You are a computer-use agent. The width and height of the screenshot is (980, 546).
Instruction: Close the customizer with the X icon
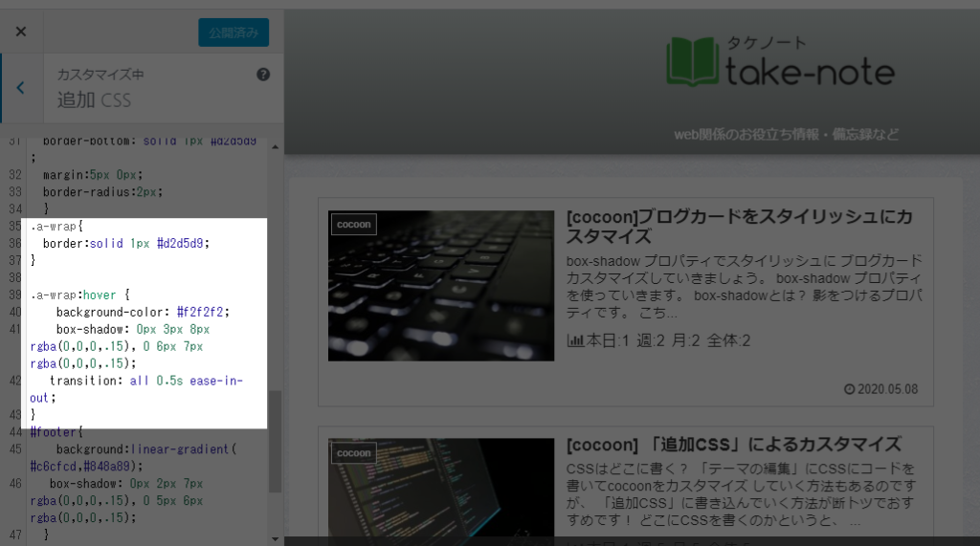point(21,32)
